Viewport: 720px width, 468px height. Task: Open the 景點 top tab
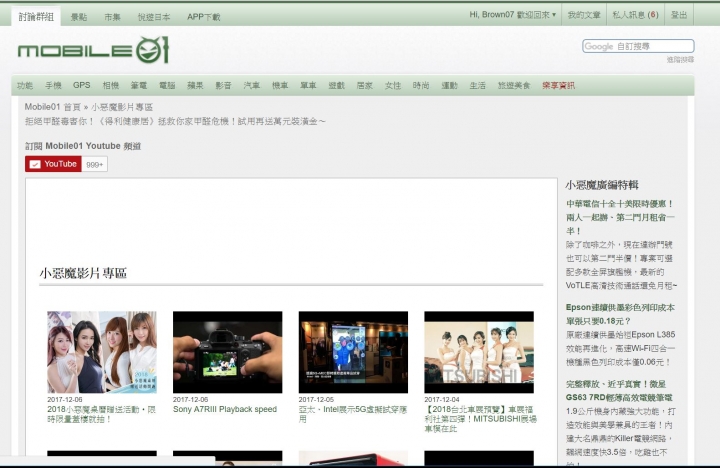click(x=79, y=17)
